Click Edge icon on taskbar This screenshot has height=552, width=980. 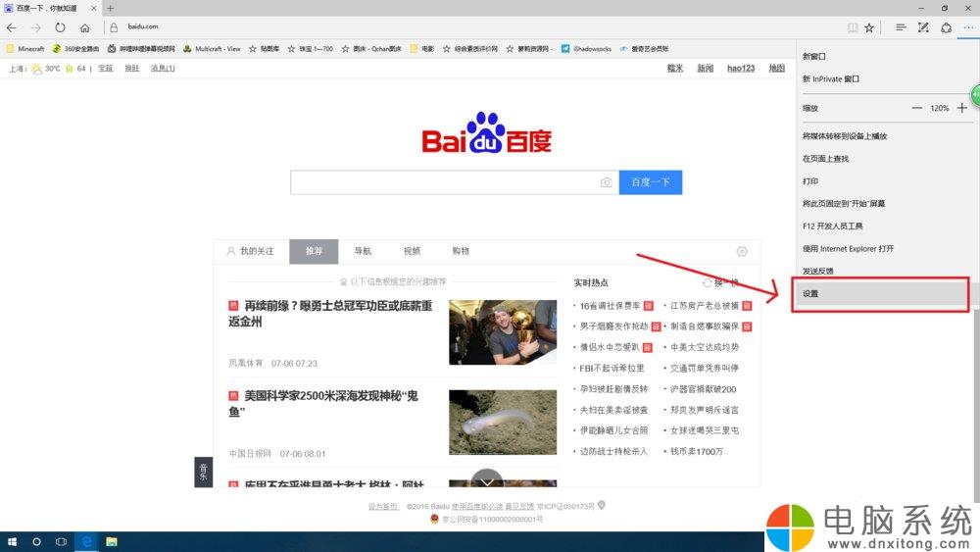87,542
